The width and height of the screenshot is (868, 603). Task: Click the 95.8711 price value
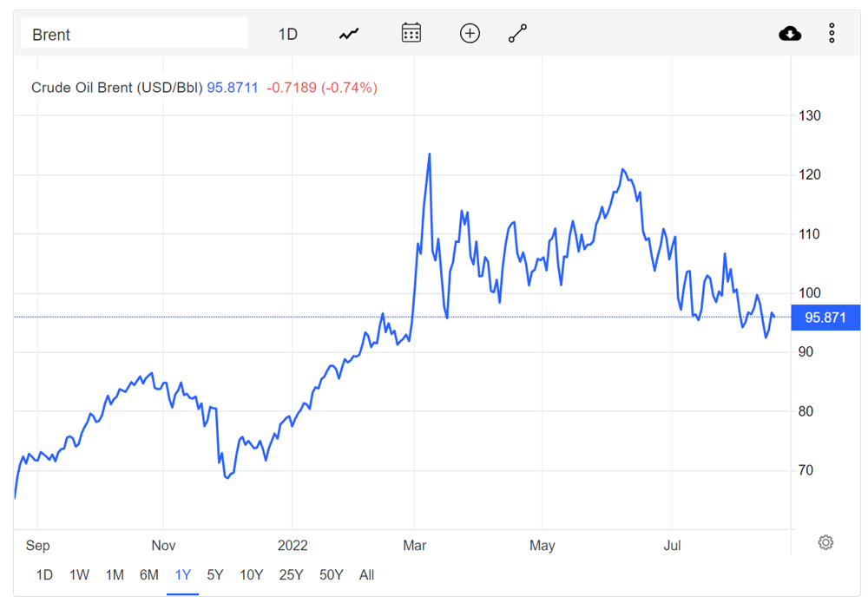click(233, 88)
